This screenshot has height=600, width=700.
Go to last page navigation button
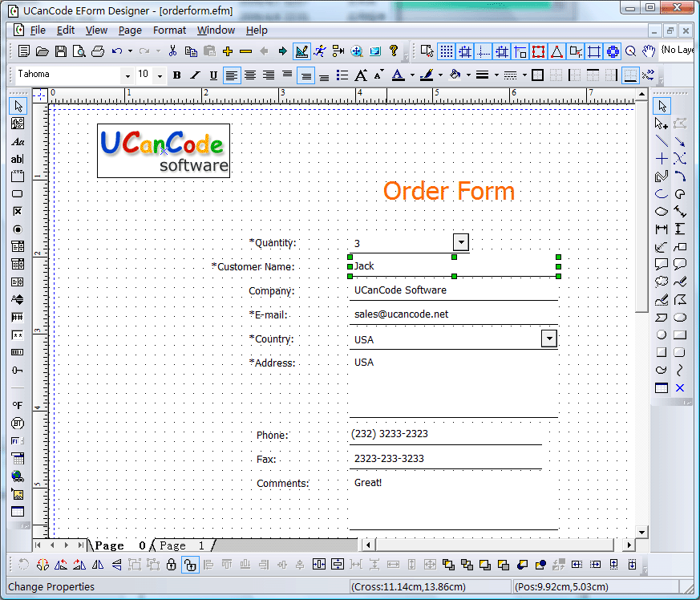point(80,545)
